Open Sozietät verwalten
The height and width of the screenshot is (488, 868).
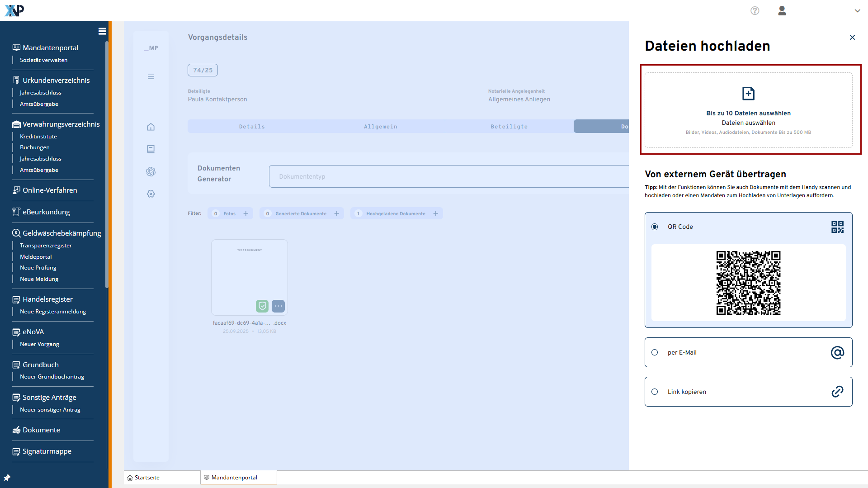click(x=43, y=60)
